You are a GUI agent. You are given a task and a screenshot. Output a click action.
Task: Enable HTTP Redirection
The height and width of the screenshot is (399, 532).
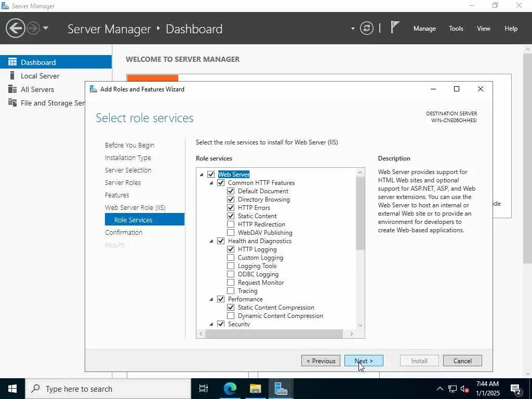click(x=231, y=224)
